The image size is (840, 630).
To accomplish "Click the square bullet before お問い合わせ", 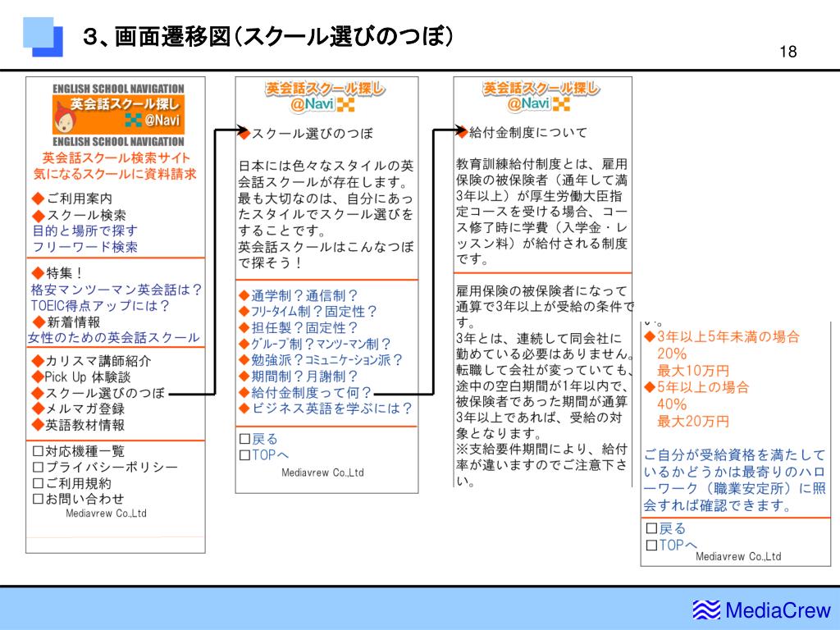I will pos(38,499).
